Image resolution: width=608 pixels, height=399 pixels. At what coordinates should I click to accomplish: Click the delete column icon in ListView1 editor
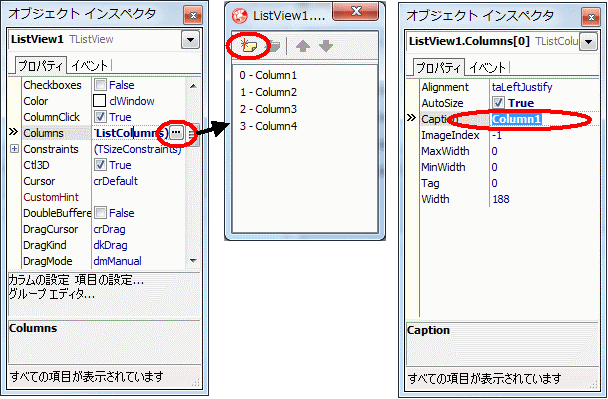point(274,47)
